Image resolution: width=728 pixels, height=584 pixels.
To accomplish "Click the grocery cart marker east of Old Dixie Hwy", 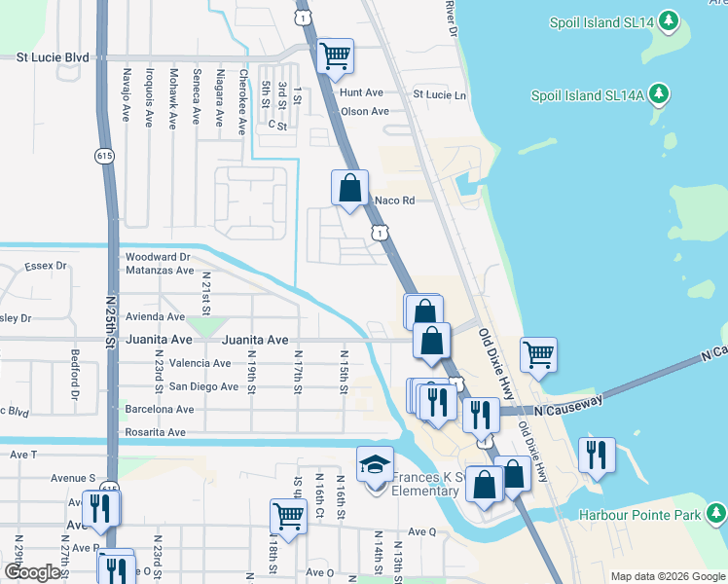I will [538, 355].
